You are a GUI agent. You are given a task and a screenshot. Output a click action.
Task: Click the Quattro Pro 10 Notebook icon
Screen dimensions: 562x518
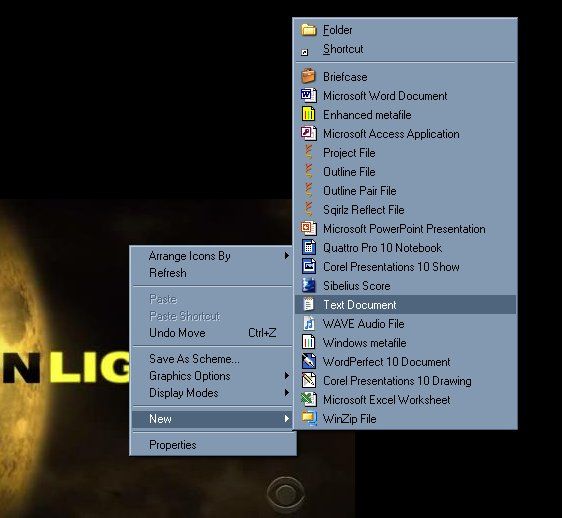coord(309,247)
